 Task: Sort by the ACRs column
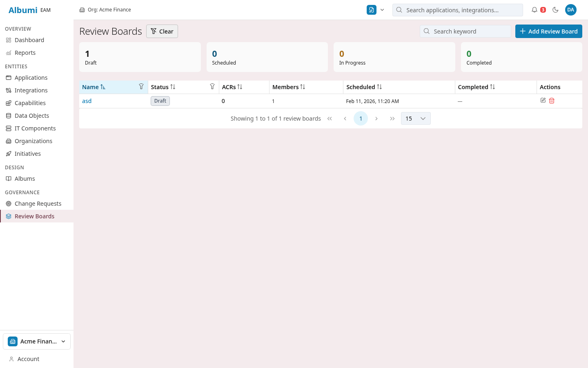(240, 87)
